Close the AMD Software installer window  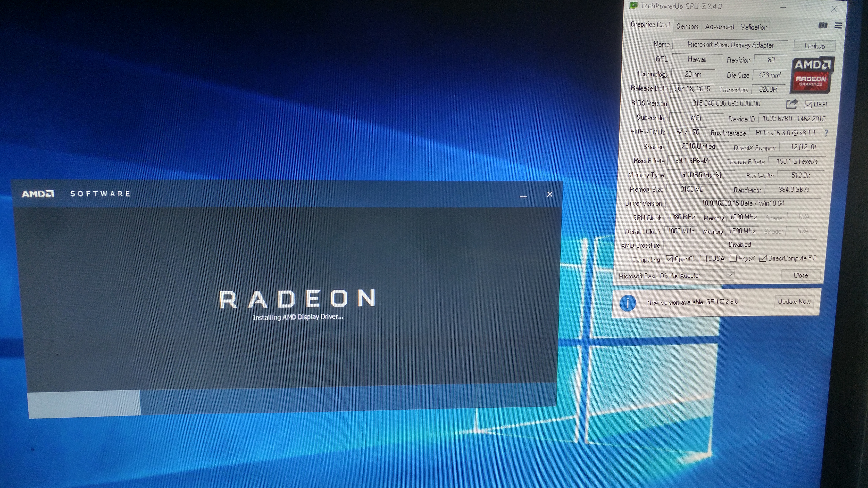pos(550,194)
